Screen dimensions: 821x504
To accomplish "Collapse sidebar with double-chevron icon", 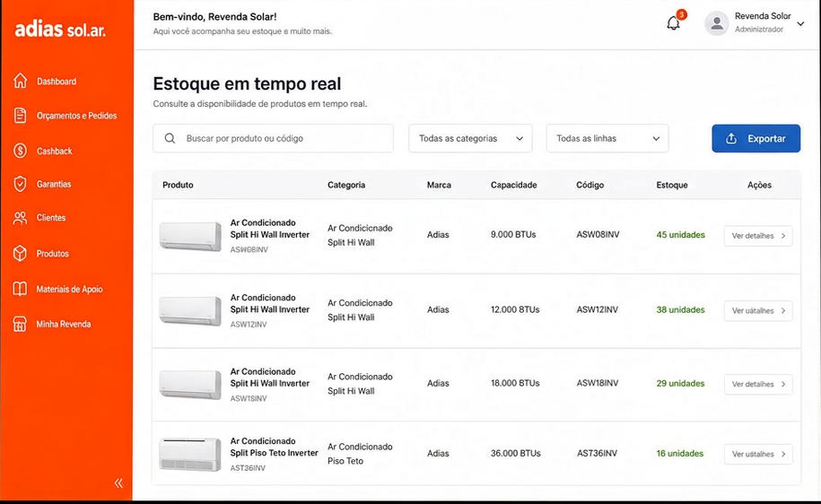I will click(118, 483).
